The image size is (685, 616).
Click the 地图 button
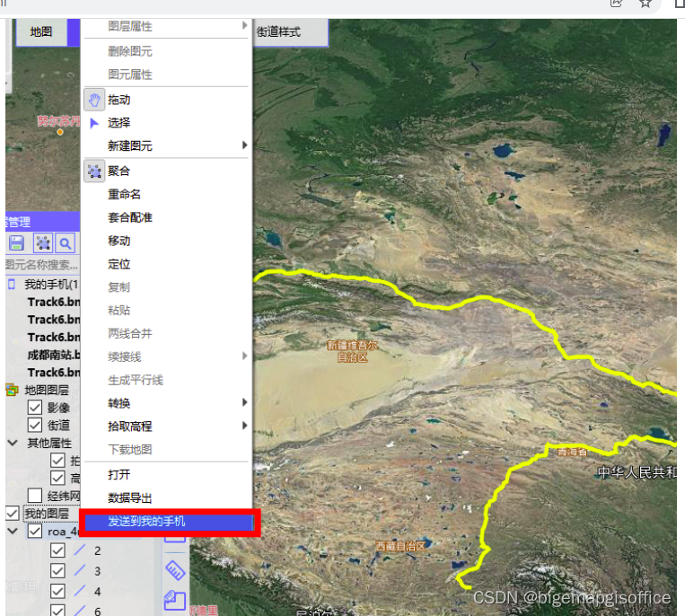pos(41,32)
